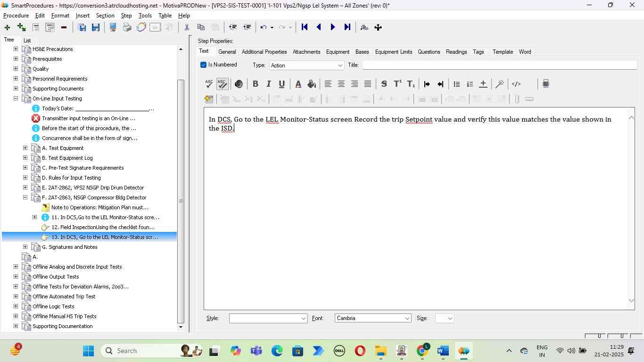This screenshot has height=362, width=644.
Task: Click the Title input field
Action: pyautogui.click(x=500, y=65)
